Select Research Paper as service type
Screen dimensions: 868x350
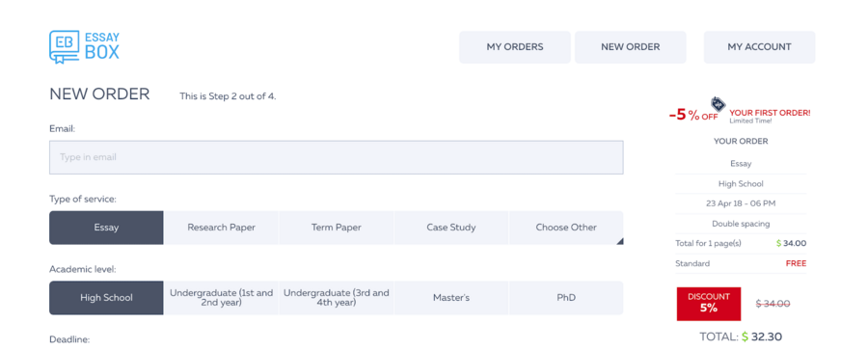(x=222, y=228)
